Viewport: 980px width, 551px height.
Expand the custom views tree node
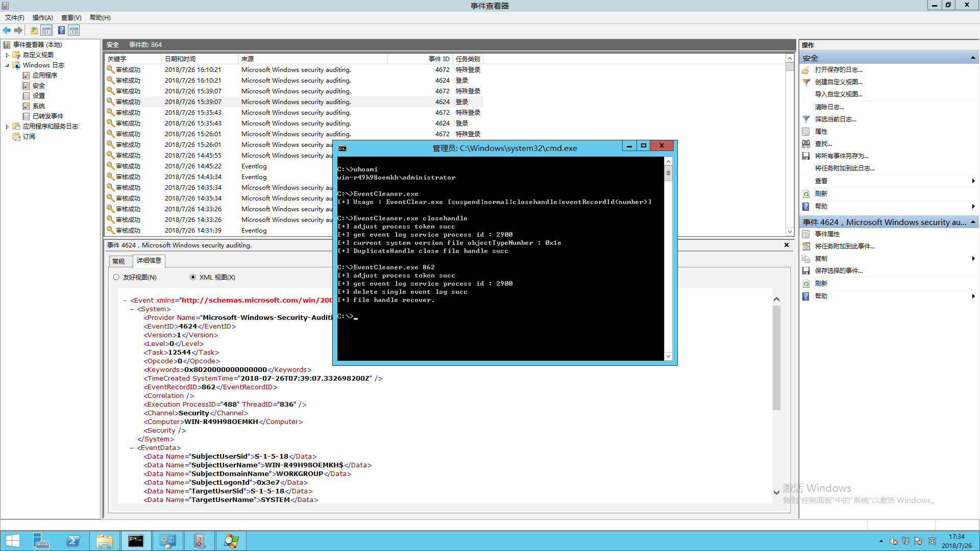click(7, 55)
